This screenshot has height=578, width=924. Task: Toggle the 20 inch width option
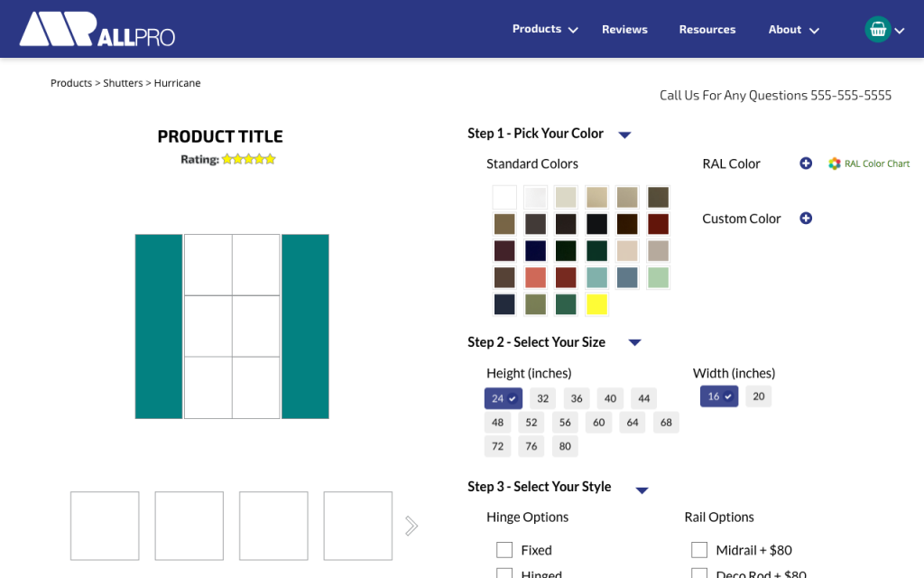point(758,396)
